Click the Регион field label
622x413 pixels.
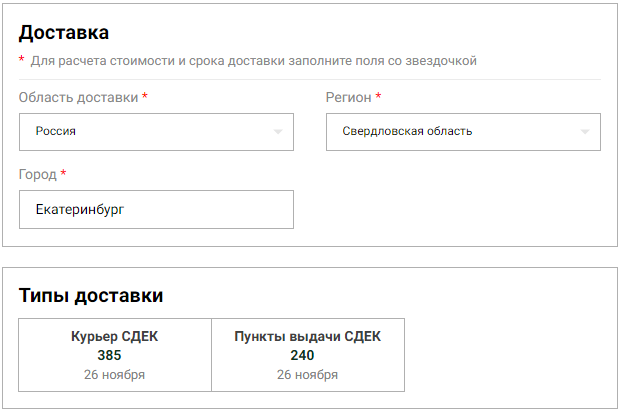pyautogui.click(x=348, y=97)
